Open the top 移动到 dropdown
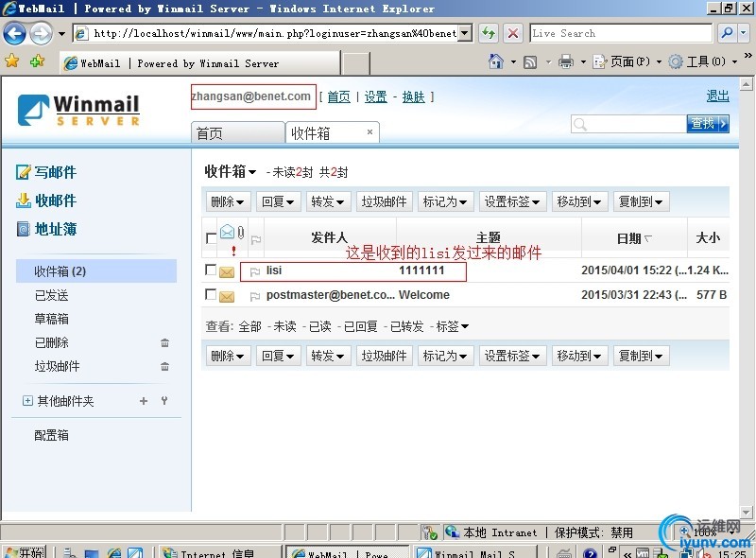The height and width of the screenshot is (558, 756). pyautogui.click(x=579, y=201)
